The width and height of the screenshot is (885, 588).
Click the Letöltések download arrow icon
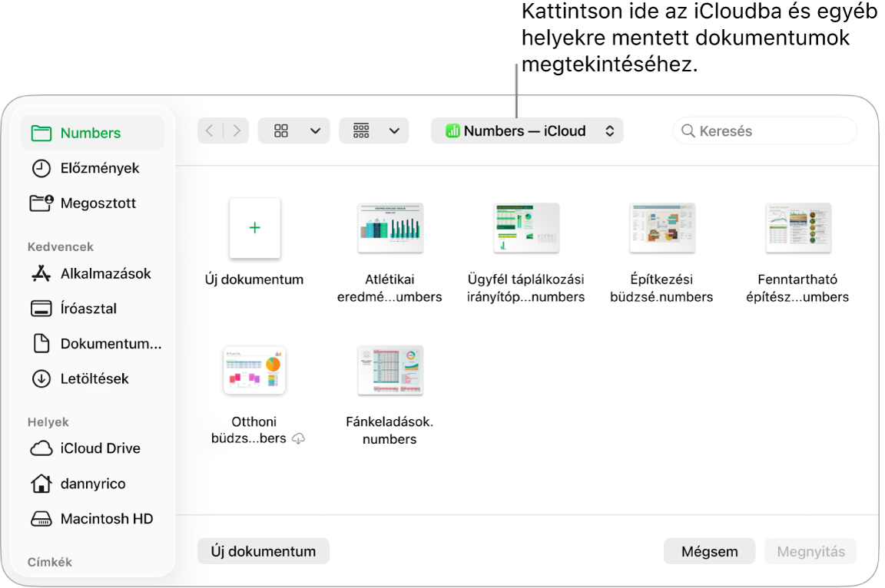[x=41, y=378]
